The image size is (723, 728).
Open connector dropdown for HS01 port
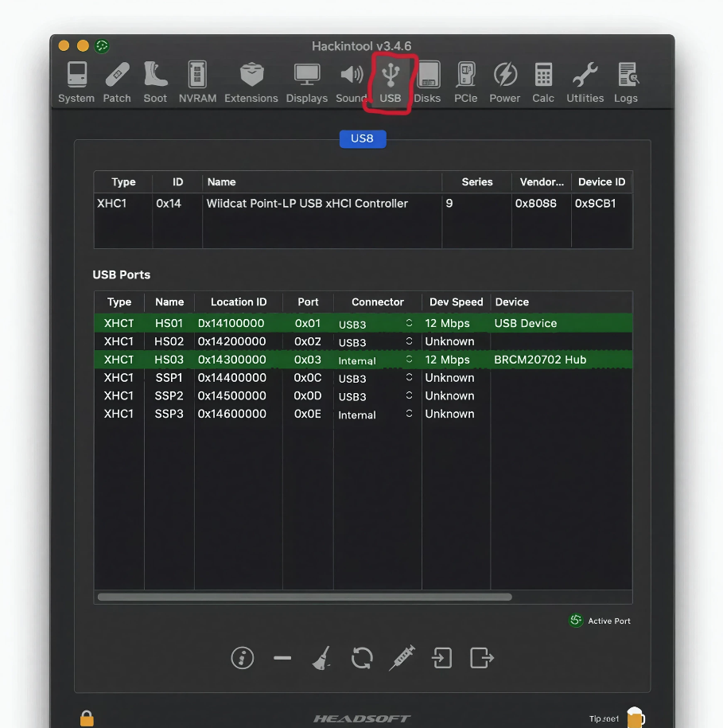409,323
